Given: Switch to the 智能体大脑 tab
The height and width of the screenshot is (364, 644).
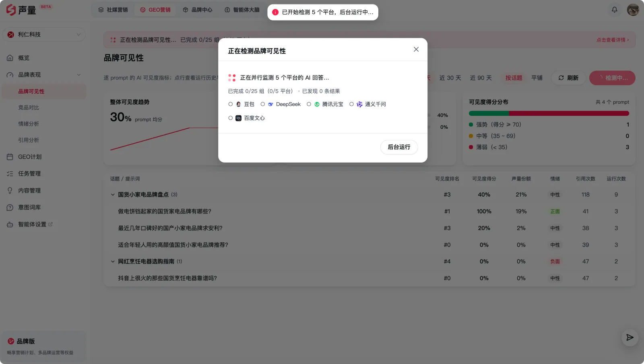Looking at the screenshot, I should (242, 10).
